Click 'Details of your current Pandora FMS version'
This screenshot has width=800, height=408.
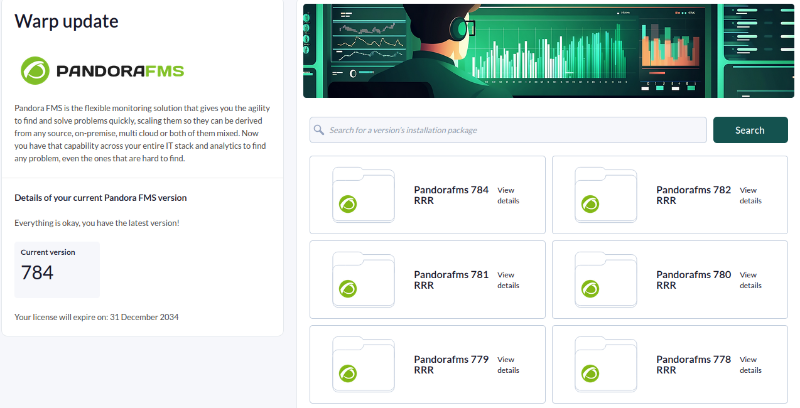click(x=101, y=198)
